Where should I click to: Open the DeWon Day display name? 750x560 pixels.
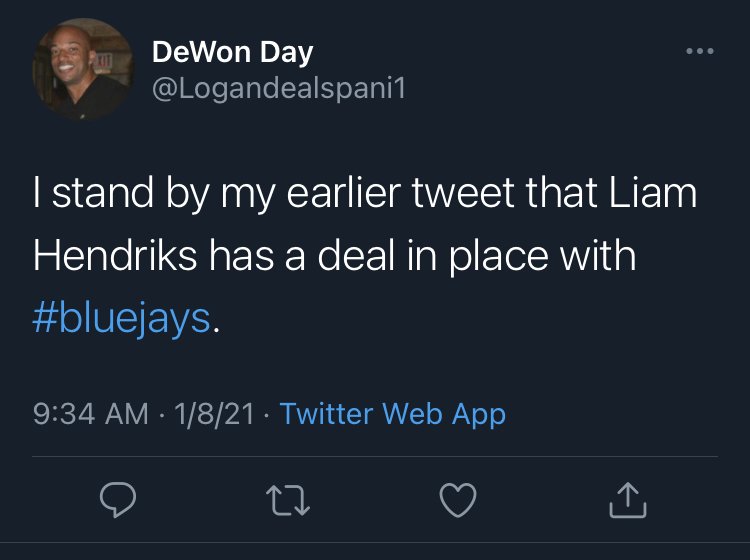[x=232, y=52]
